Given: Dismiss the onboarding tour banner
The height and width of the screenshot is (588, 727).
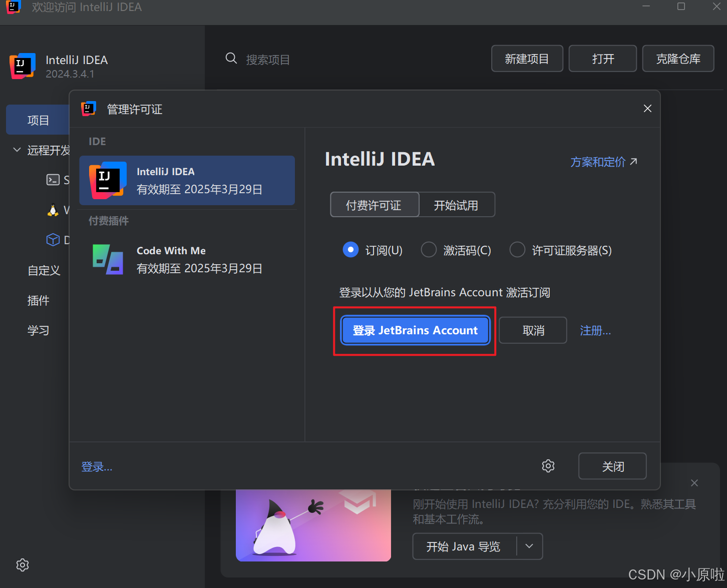Looking at the screenshot, I should coord(694,483).
